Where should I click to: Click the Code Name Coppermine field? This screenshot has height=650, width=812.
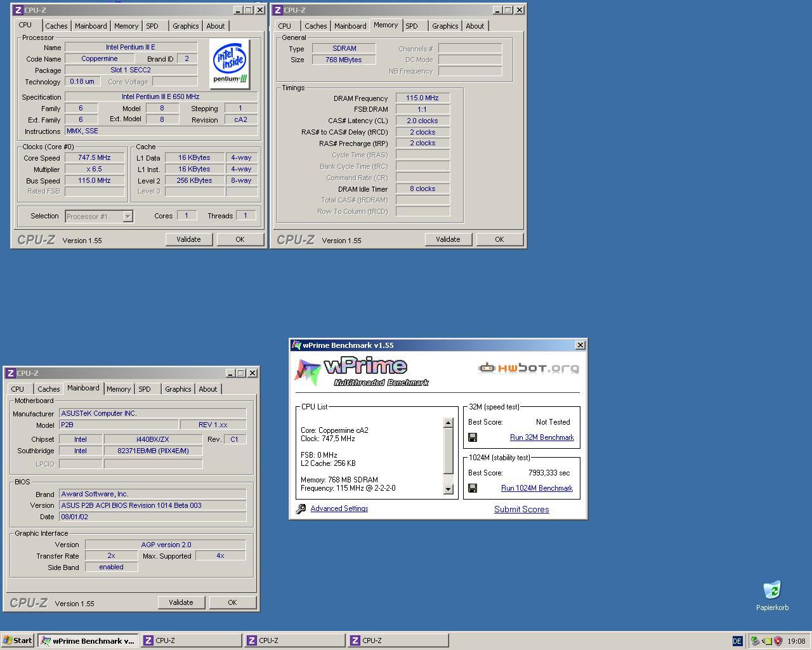(x=100, y=59)
